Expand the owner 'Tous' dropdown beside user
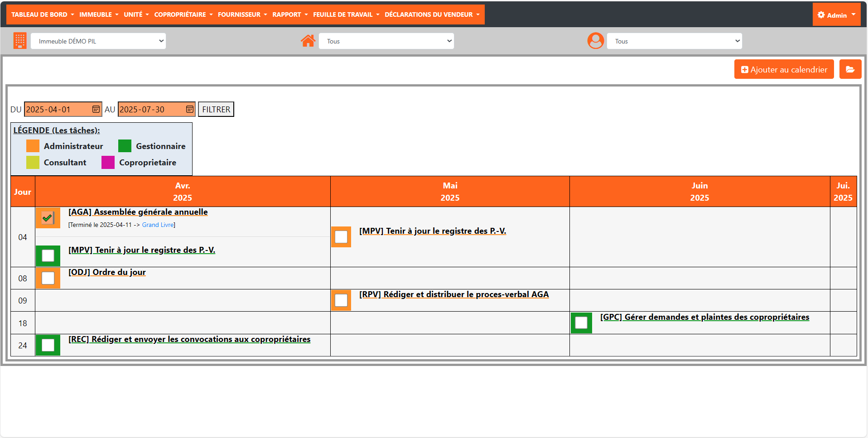Image resolution: width=868 pixels, height=438 pixels. (674, 41)
